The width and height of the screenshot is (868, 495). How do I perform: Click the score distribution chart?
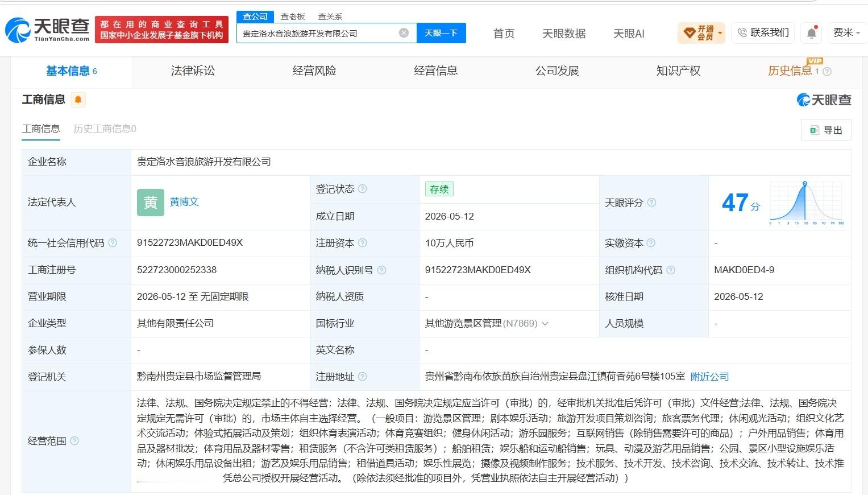(807, 203)
